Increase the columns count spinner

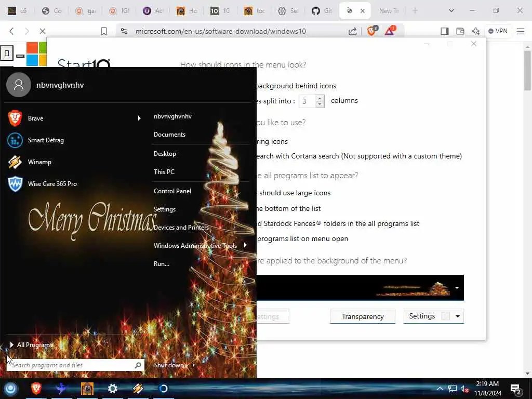pyautogui.click(x=320, y=98)
